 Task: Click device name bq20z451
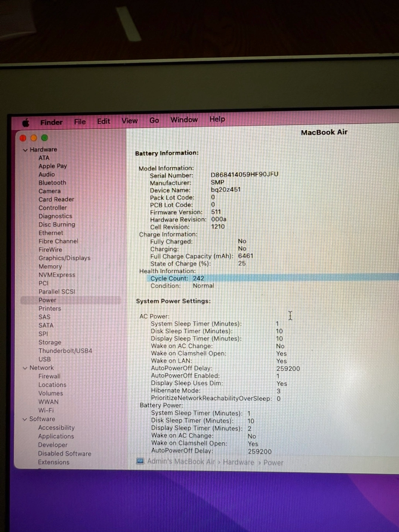pyautogui.click(x=226, y=190)
